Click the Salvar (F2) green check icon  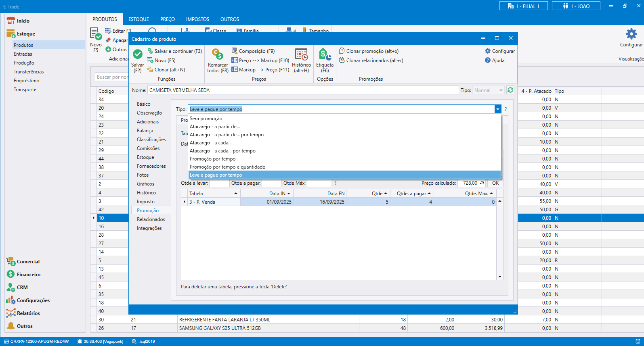pos(137,54)
